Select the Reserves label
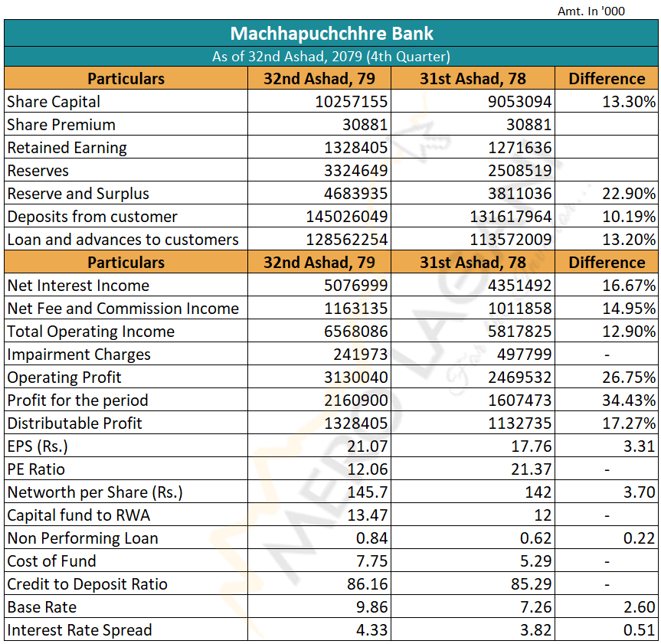 coord(38,171)
